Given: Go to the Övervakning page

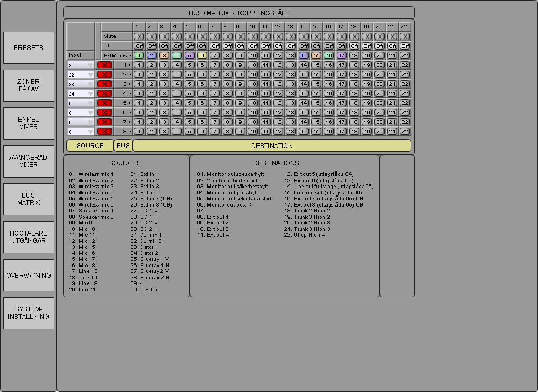Looking at the screenshot, I should (28, 275).
